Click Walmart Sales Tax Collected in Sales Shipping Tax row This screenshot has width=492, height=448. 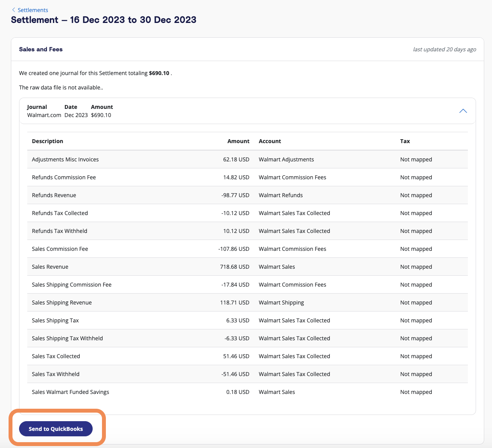(x=294, y=320)
